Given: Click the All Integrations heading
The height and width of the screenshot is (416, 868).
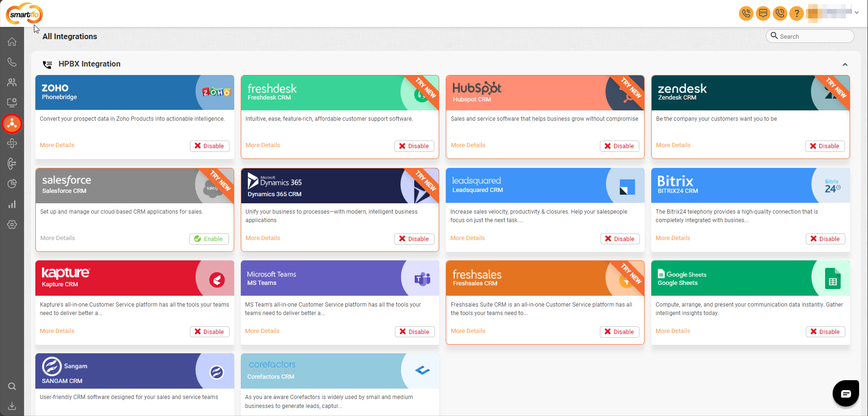Looking at the screenshot, I should [70, 36].
